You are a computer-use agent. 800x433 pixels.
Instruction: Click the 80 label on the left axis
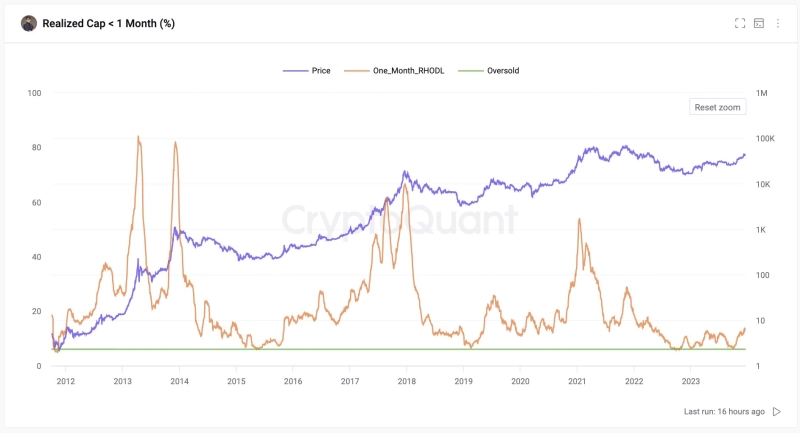[x=35, y=148]
